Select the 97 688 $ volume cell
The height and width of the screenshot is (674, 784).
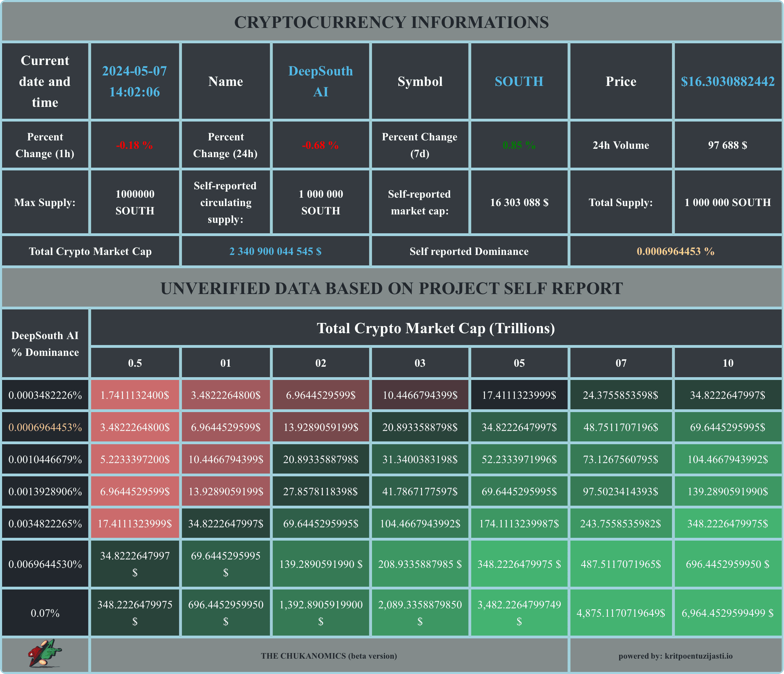point(727,145)
